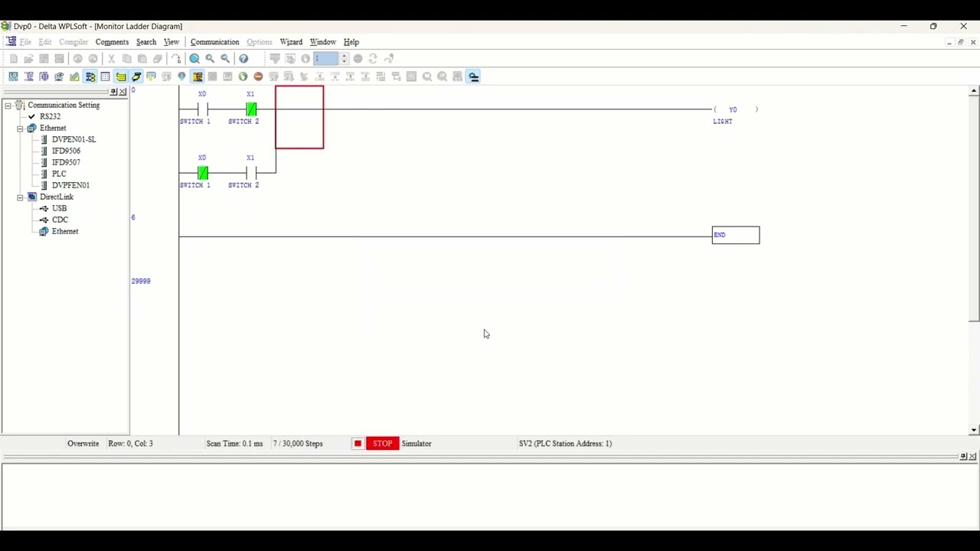The height and width of the screenshot is (551, 980).
Task: Select Ethernet under DirectLink
Action: (x=65, y=232)
